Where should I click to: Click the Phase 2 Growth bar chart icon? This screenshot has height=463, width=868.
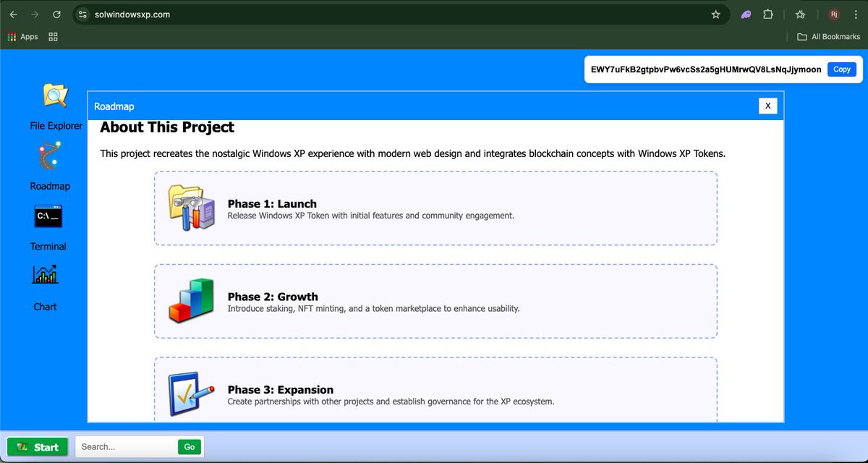[x=191, y=301]
